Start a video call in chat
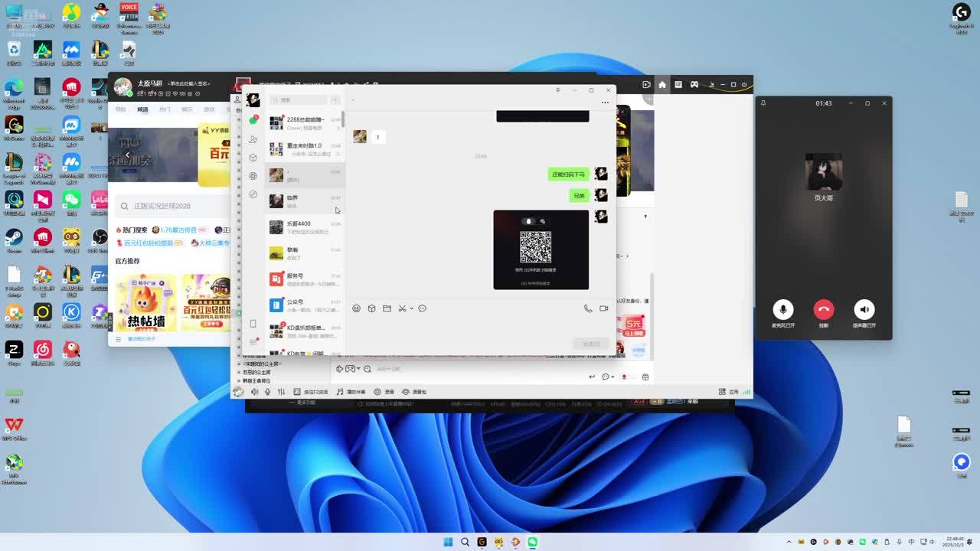 coord(604,308)
